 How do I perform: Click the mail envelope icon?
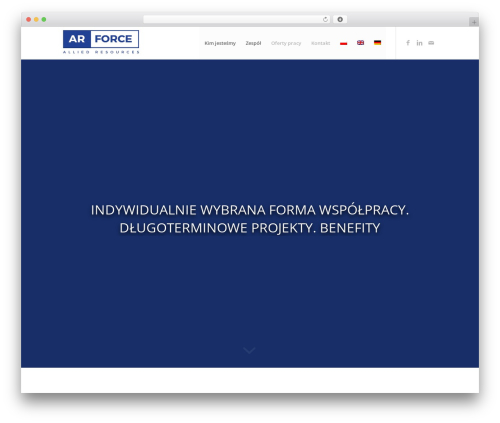[431, 43]
